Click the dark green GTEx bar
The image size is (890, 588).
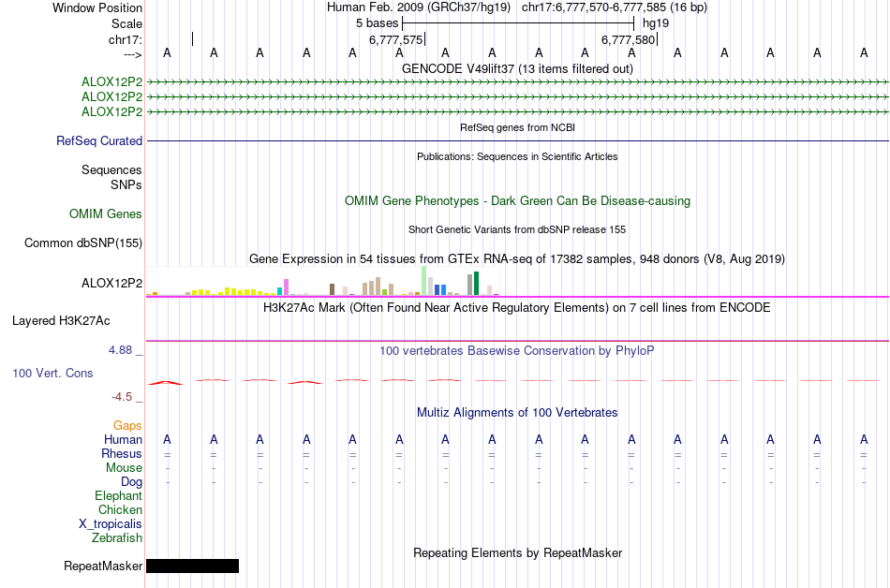click(x=476, y=284)
